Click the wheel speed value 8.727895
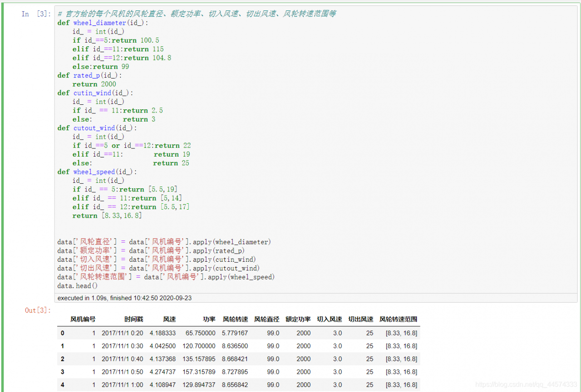The height and width of the screenshot is (392, 581). 235,372
